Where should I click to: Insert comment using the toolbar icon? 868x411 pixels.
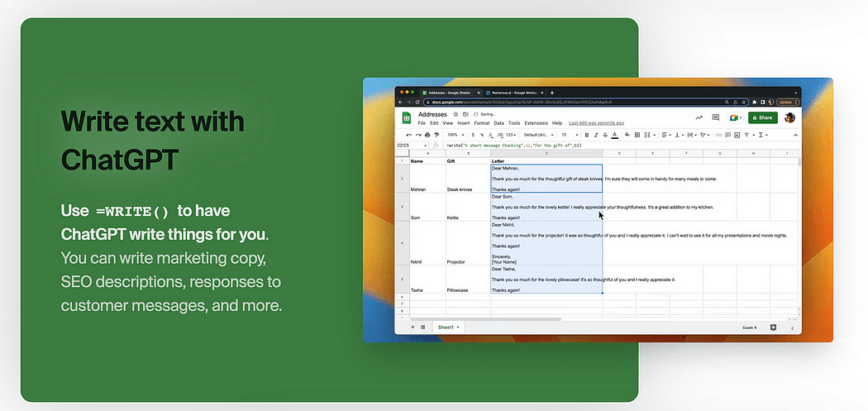click(728, 135)
